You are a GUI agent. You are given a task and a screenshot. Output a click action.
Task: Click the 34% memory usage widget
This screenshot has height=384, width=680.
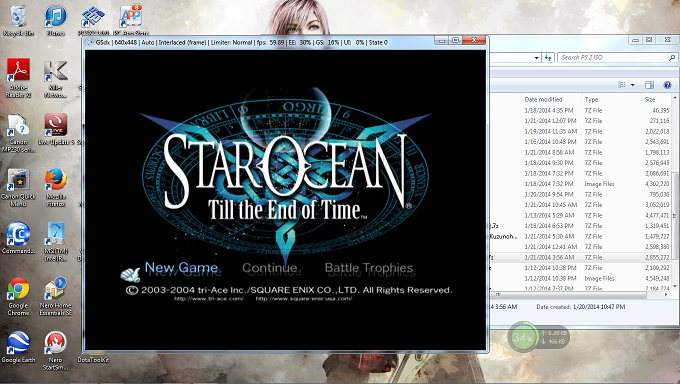(523, 337)
